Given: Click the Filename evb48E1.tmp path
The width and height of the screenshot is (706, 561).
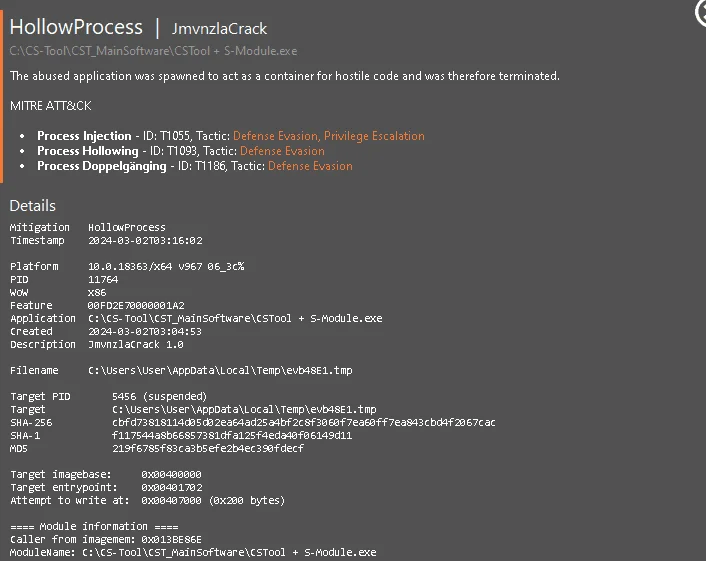Looking at the screenshot, I should (220, 371).
